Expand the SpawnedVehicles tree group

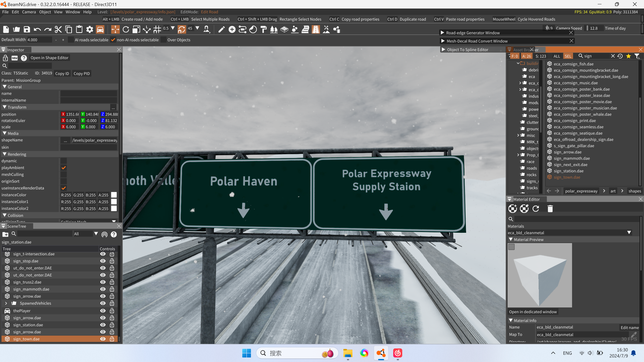[x=6, y=303]
